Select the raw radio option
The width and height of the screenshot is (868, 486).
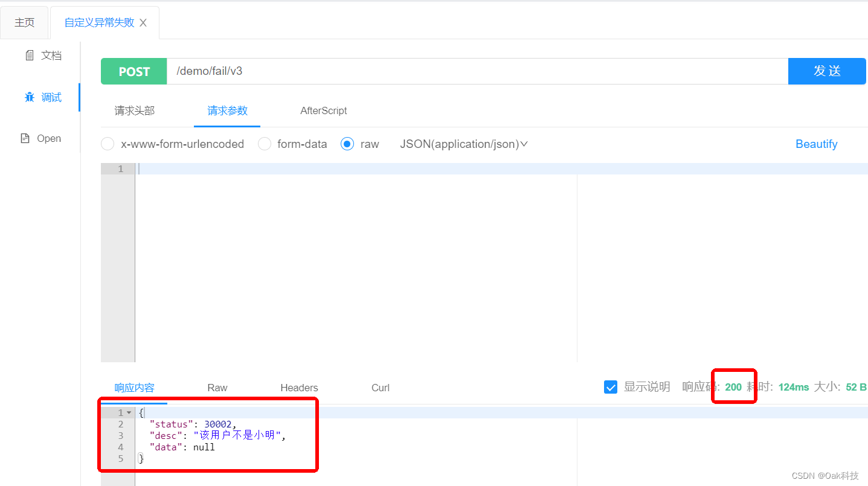pyautogui.click(x=347, y=144)
